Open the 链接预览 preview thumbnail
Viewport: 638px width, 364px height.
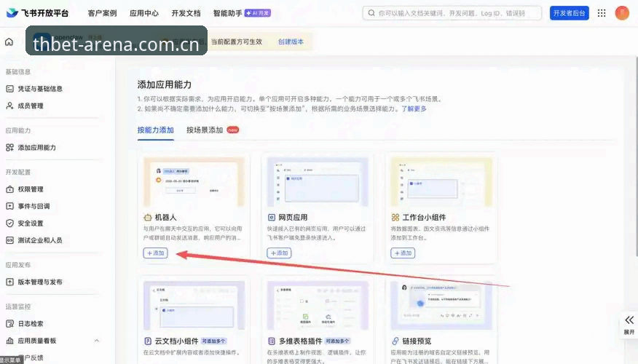point(441,306)
